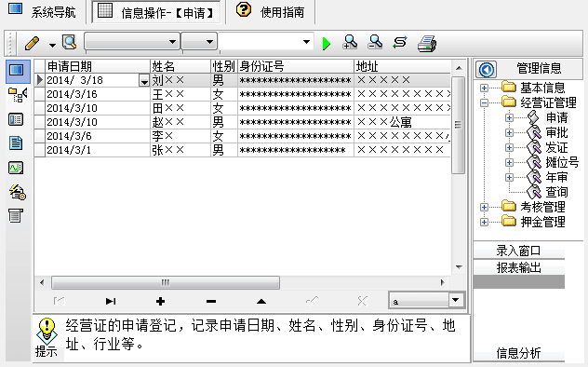Click the chart graph sidebar icon

click(x=16, y=168)
